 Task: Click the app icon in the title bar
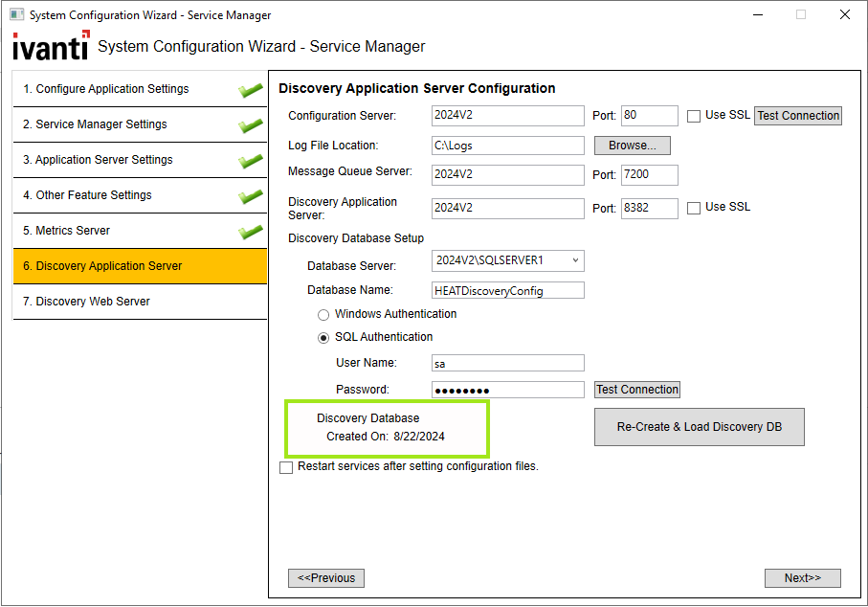16,15
